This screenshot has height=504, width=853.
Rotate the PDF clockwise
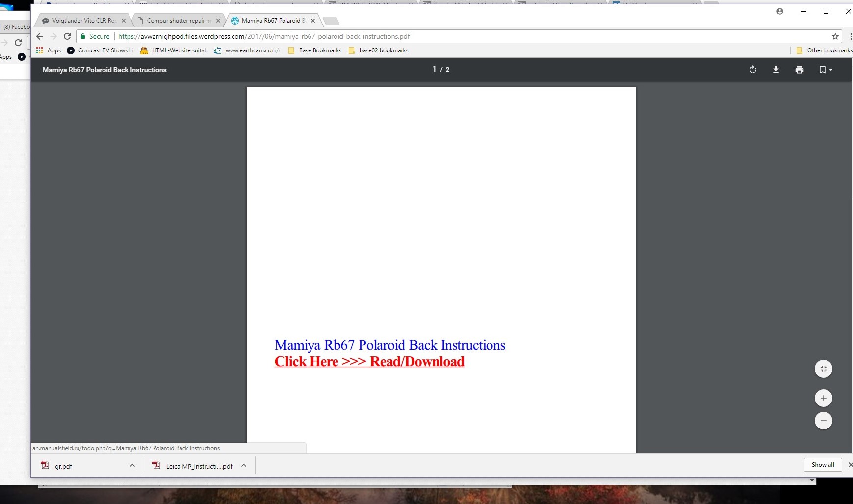tap(752, 70)
